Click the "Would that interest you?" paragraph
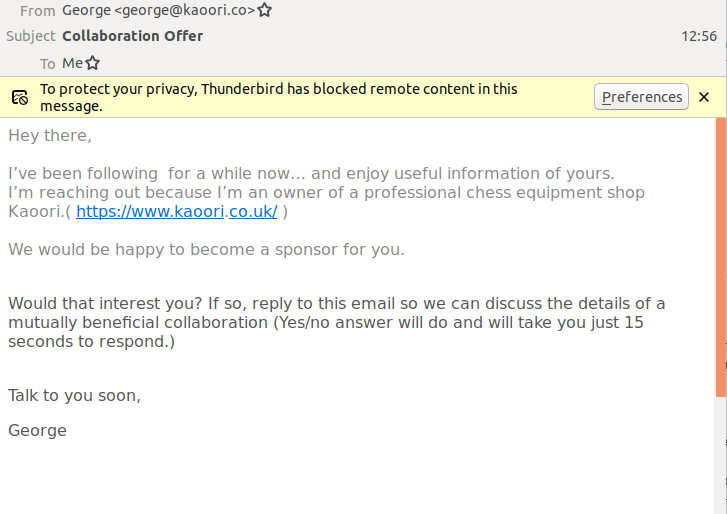The height and width of the screenshot is (514, 727). point(336,322)
